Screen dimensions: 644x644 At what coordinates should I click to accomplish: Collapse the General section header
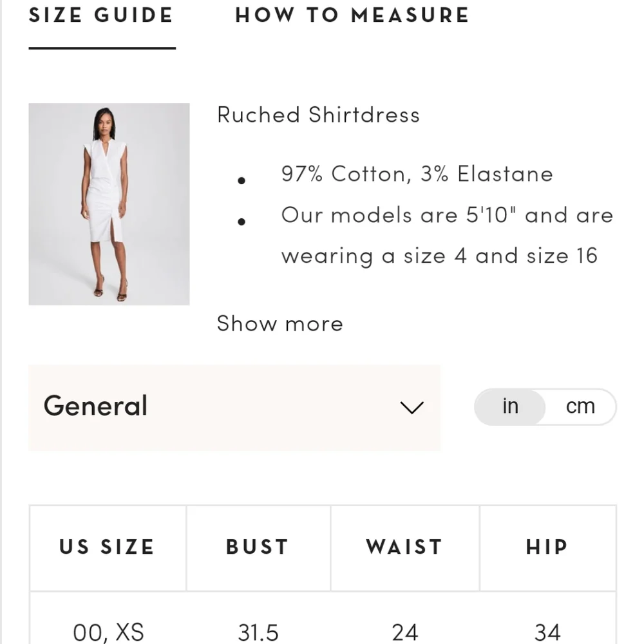click(x=95, y=406)
